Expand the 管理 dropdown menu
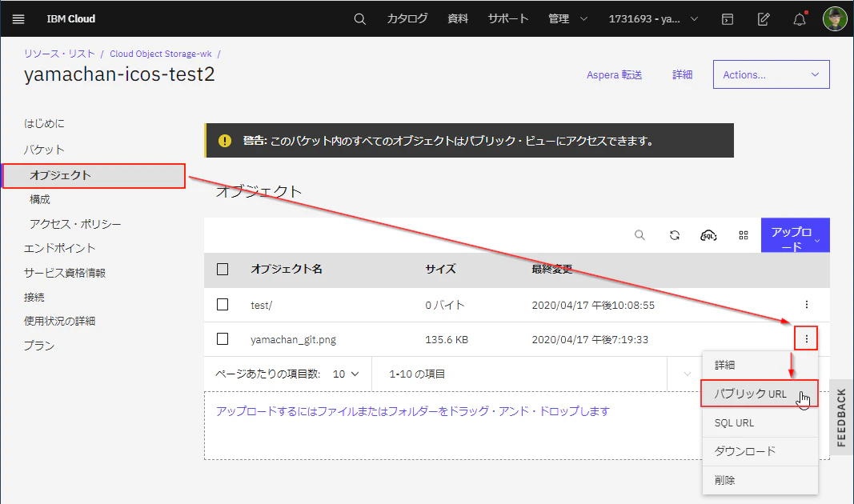The height and width of the screenshot is (504, 854). coord(567,19)
